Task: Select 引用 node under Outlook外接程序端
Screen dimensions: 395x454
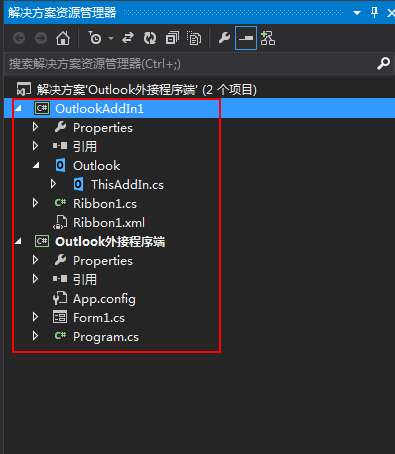Action: pos(85,280)
